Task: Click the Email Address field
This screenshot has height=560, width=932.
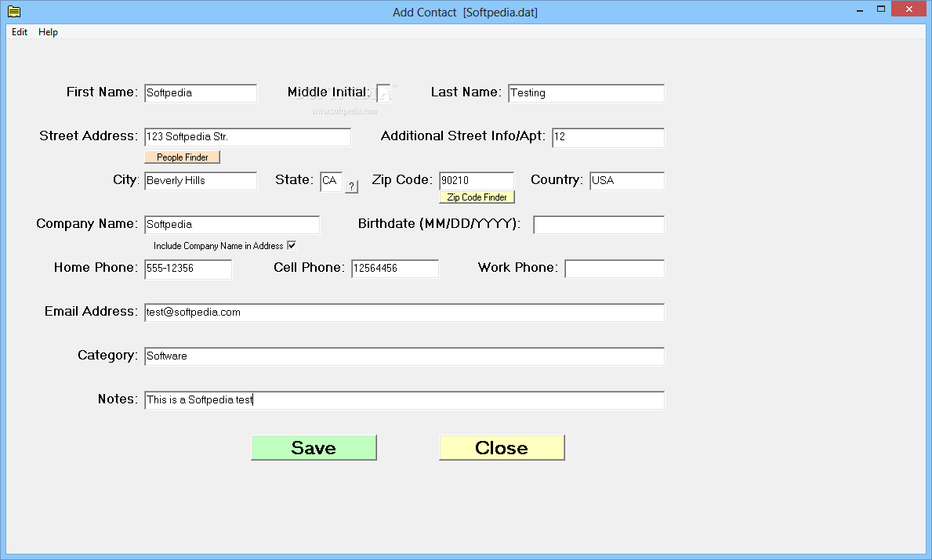Action: click(404, 313)
